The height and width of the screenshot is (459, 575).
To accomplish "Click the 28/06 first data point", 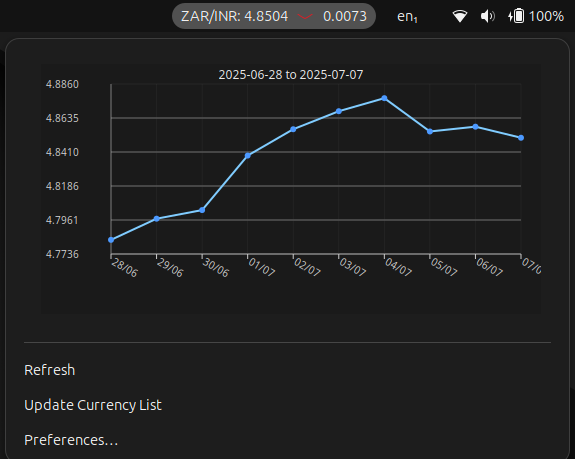I will coord(111,240).
